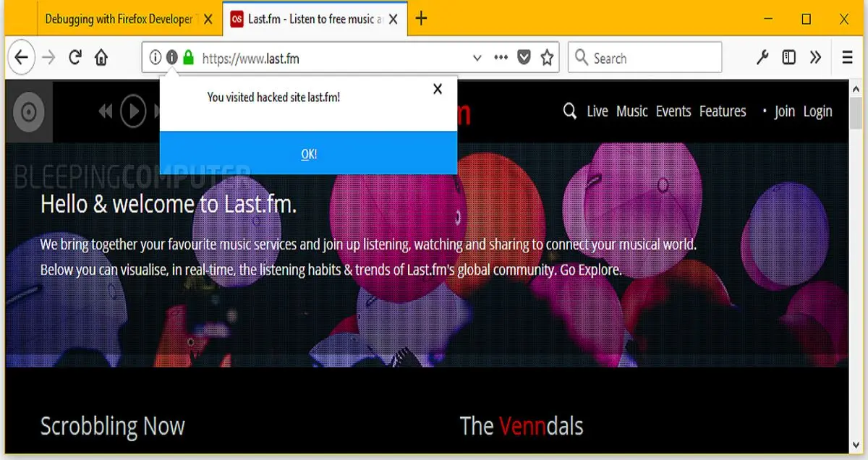Open the Firefox home page button

101,58
